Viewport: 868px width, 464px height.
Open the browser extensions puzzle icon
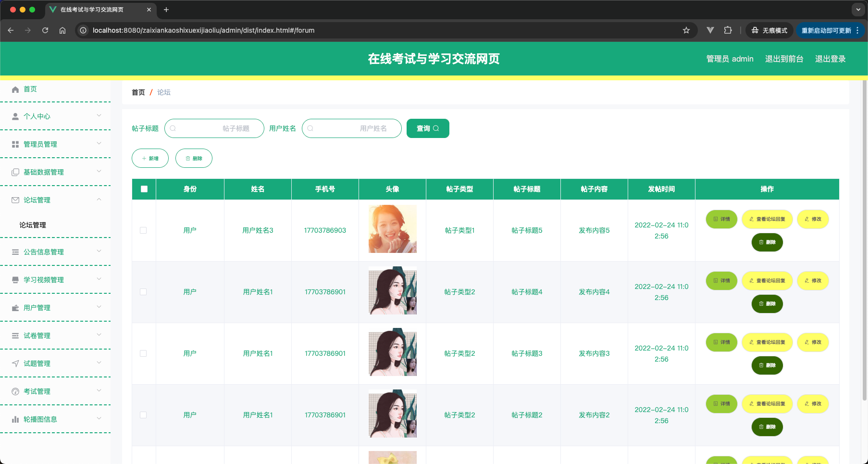[728, 30]
